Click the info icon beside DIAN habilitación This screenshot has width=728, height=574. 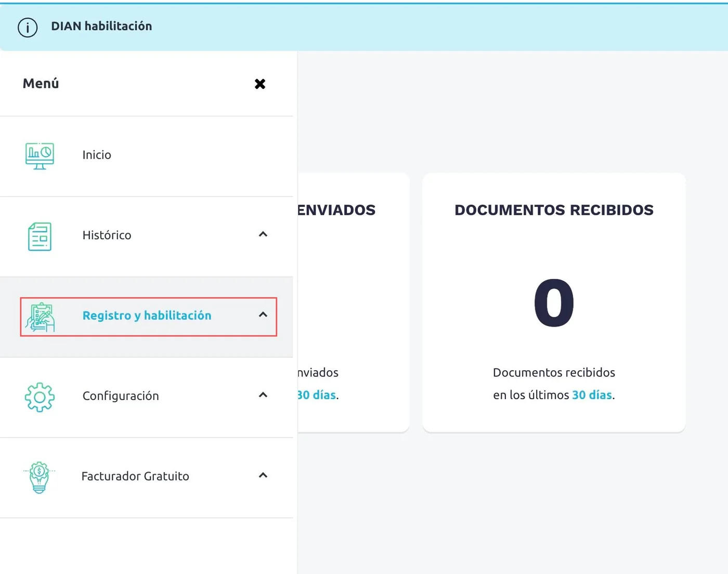coord(28,27)
